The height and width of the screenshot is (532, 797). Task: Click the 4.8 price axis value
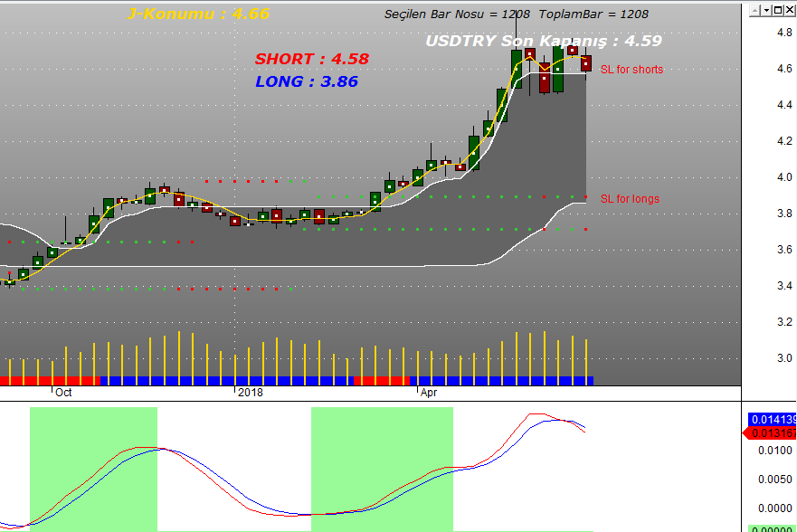[784, 33]
